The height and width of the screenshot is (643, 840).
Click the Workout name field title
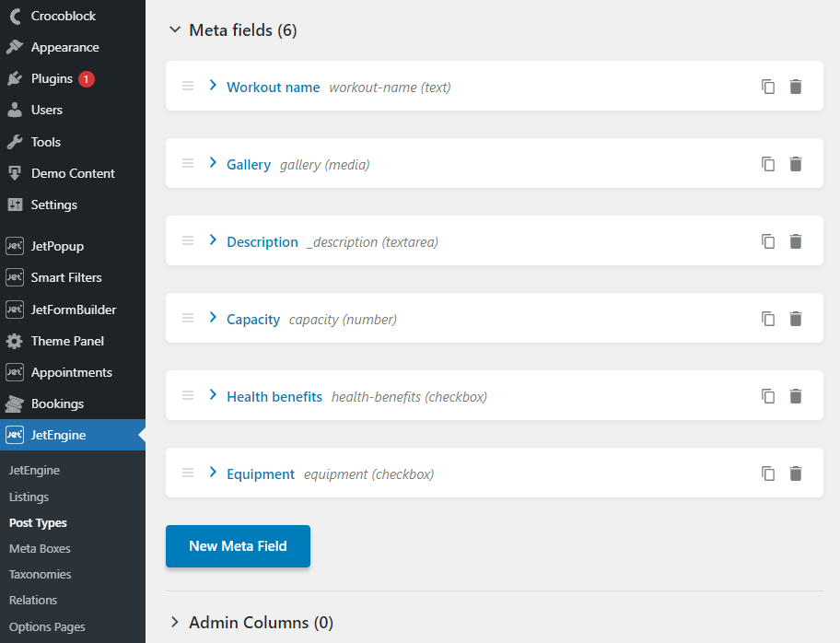[x=274, y=87]
